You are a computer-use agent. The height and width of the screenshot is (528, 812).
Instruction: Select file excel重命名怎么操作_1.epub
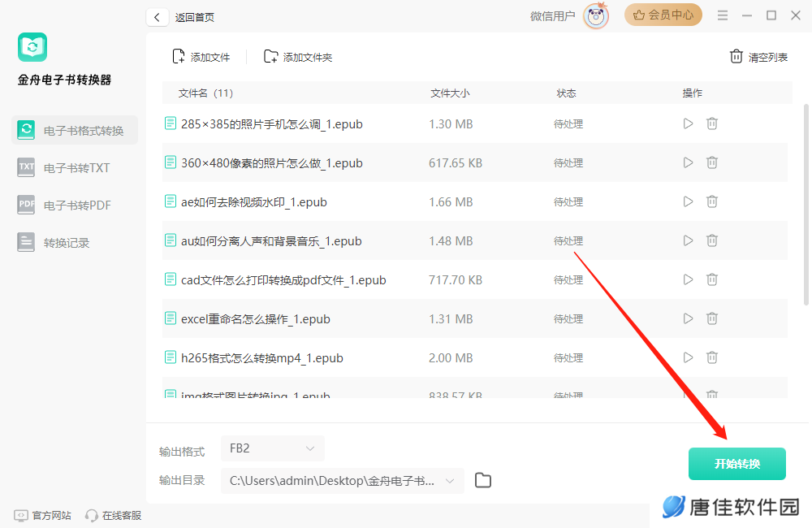click(255, 318)
